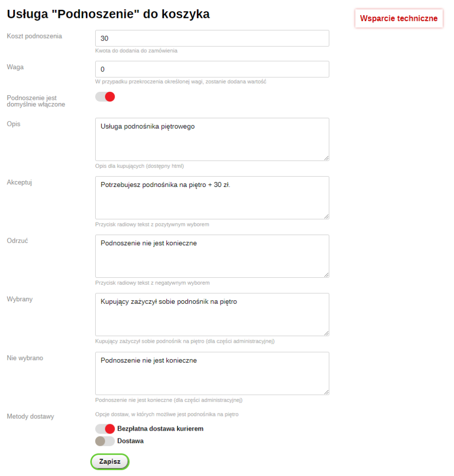Click into the Waga input field
Screen dimensions: 454x476
212,69
